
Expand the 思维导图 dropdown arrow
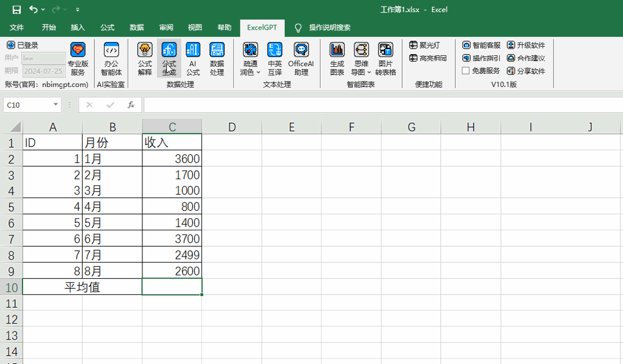point(369,72)
